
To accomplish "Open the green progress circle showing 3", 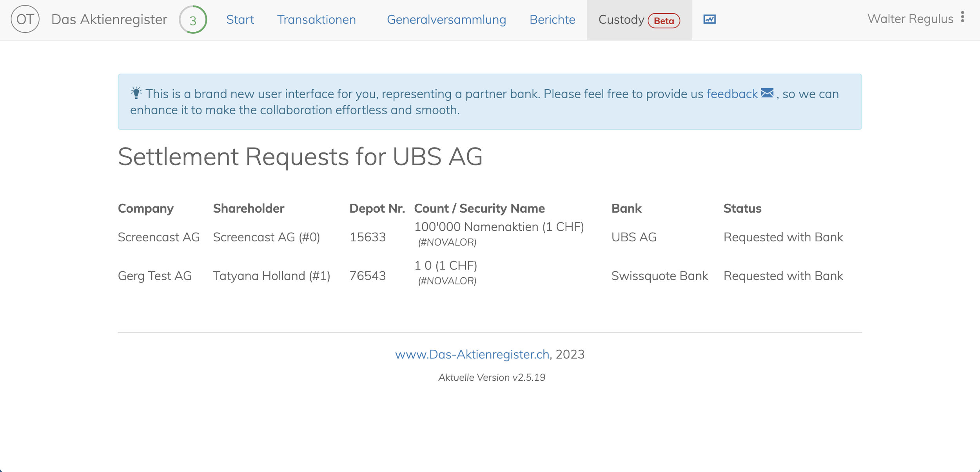I will click(x=193, y=20).
